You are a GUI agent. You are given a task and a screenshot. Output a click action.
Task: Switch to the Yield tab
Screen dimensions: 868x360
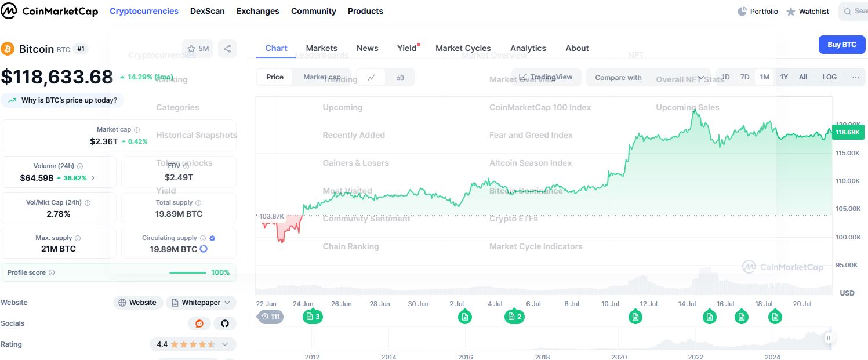click(407, 48)
